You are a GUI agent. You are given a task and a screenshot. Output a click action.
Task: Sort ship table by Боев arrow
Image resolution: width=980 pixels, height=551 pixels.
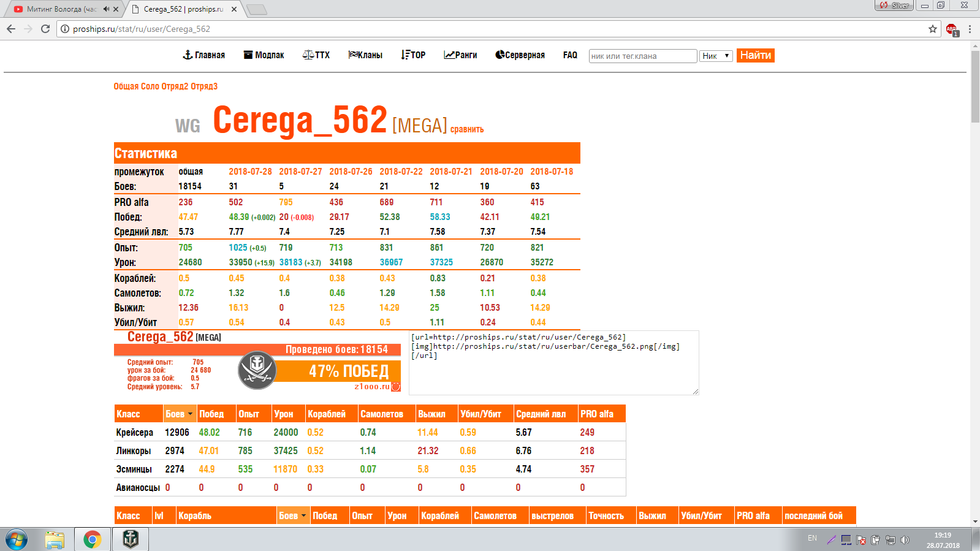pos(303,516)
